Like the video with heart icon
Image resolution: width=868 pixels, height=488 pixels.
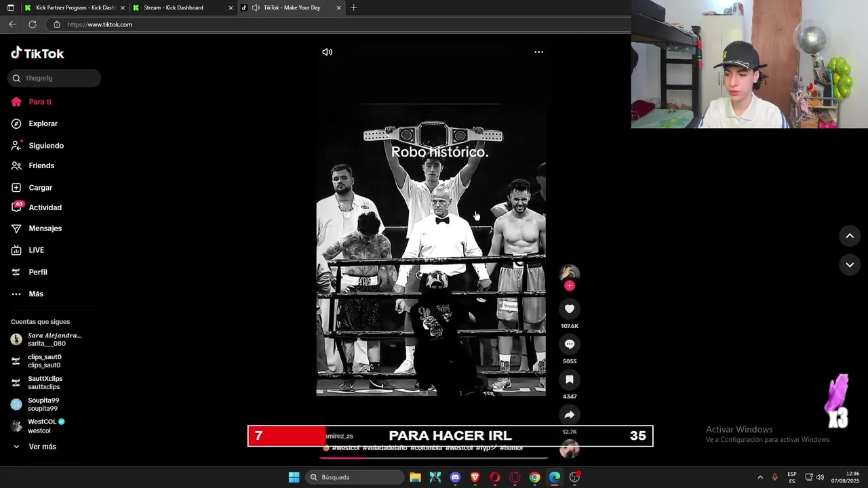[x=570, y=309]
